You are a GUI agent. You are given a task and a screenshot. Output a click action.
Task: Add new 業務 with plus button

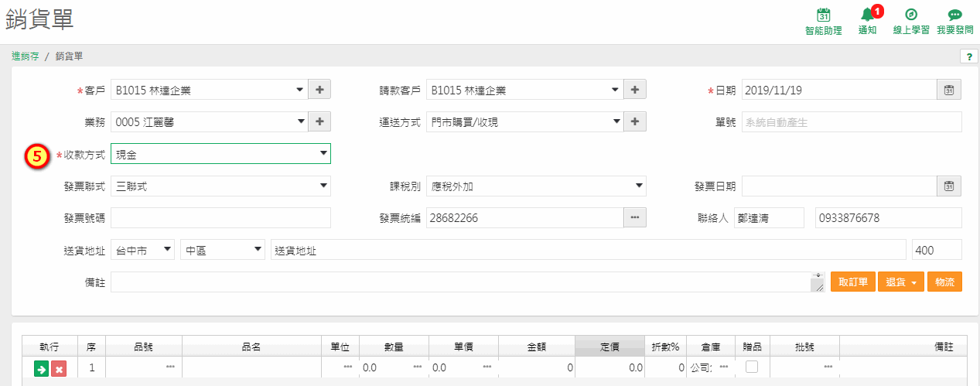pos(319,122)
